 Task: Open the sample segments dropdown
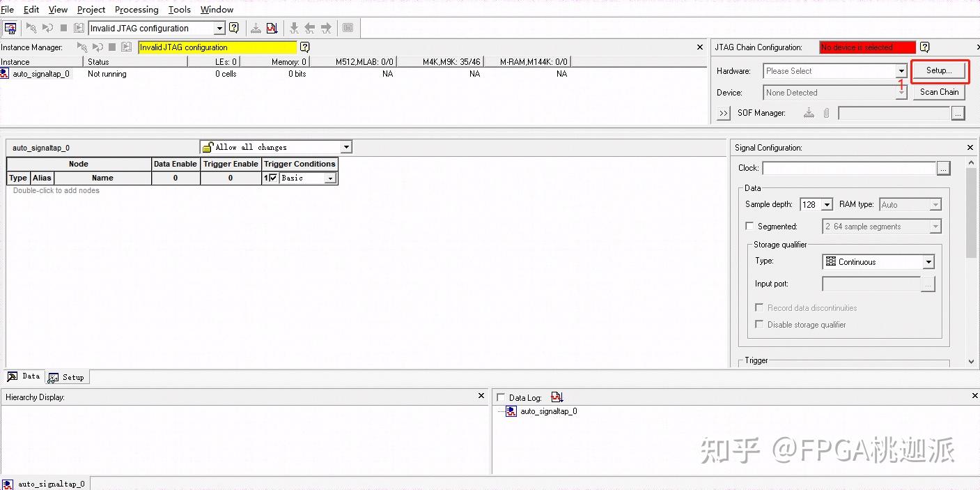click(935, 227)
